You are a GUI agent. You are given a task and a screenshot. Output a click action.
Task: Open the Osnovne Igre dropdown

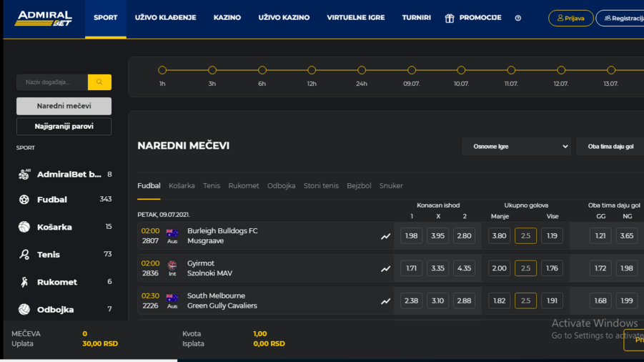click(516, 147)
